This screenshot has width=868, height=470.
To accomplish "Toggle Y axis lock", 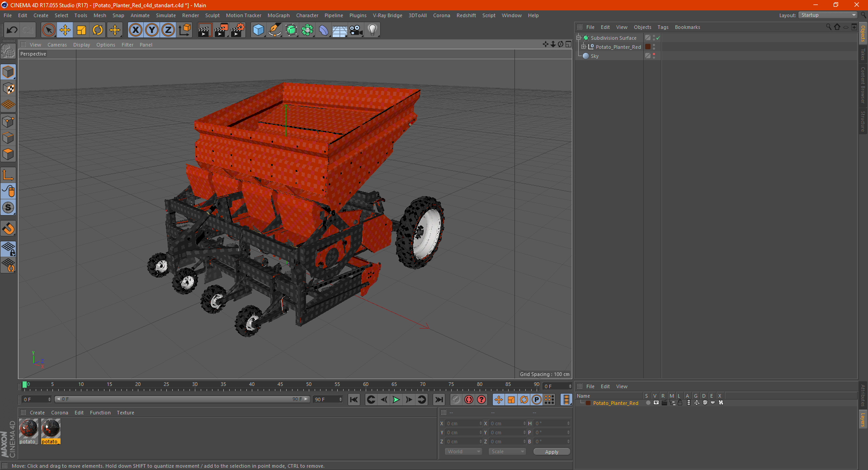I will point(152,30).
